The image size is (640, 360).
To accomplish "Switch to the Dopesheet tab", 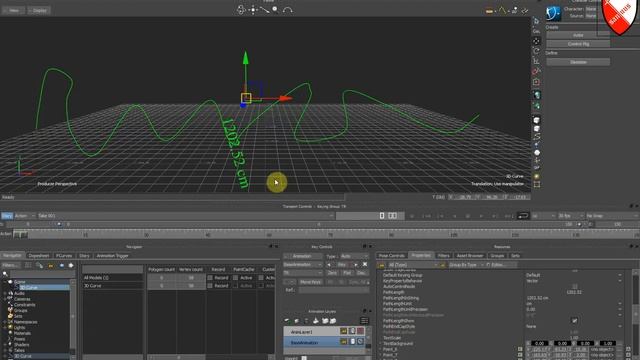I will (x=39, y=256).
